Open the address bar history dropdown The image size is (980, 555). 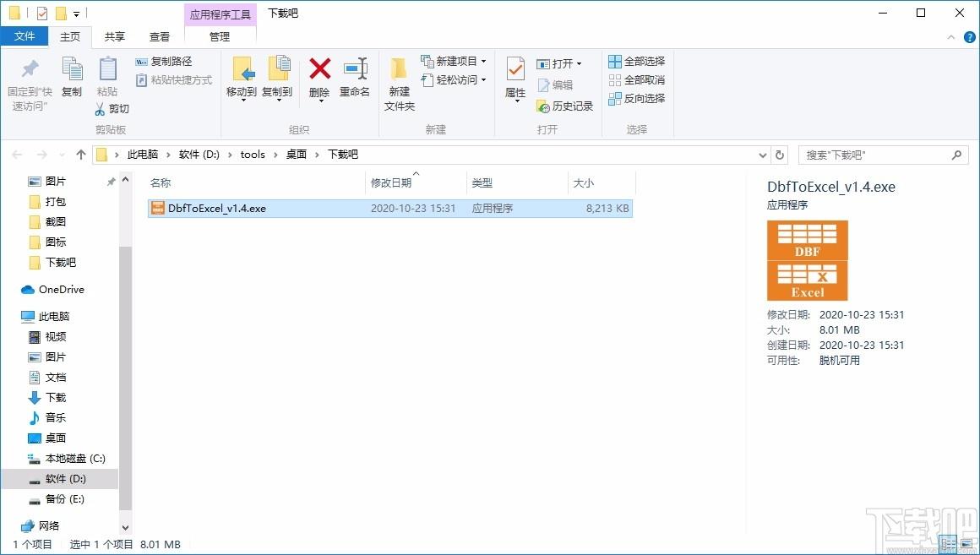point(763,155)
